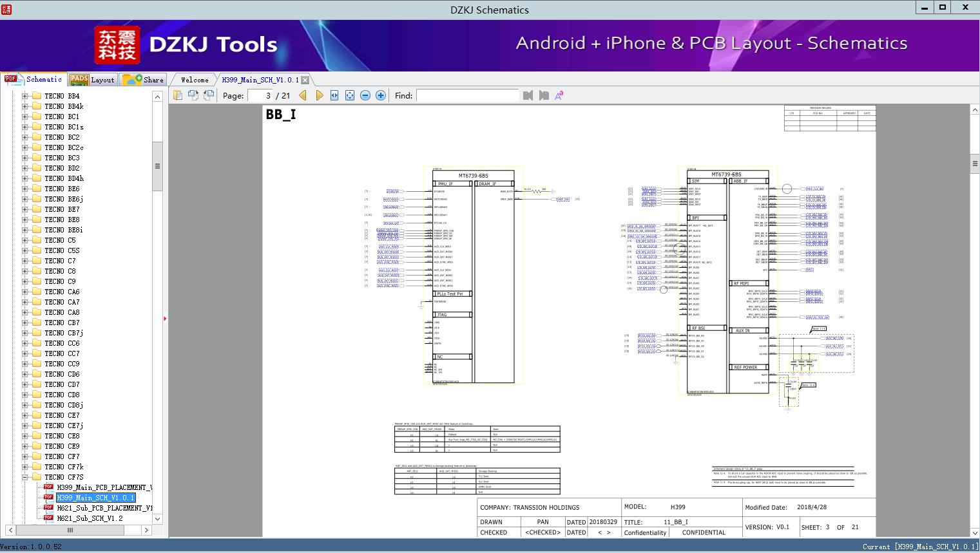Click the find previous result icon
The image size is (980, 553).
pos(528,95)
